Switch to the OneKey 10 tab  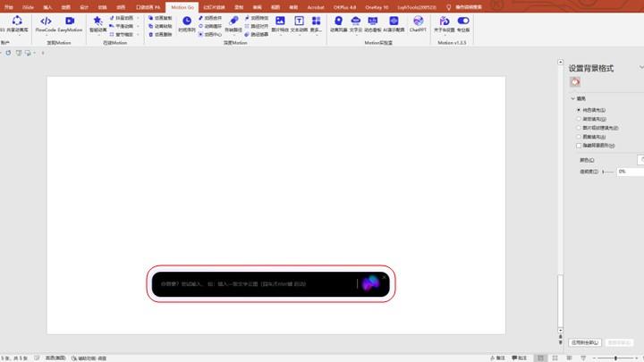[x=377, y=7]
